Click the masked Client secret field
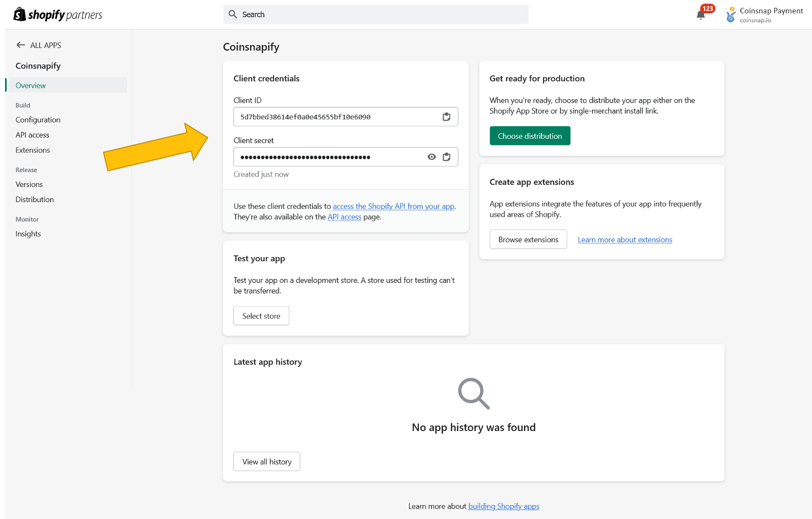Screen dimensions: 812x519 pos(346,157)
